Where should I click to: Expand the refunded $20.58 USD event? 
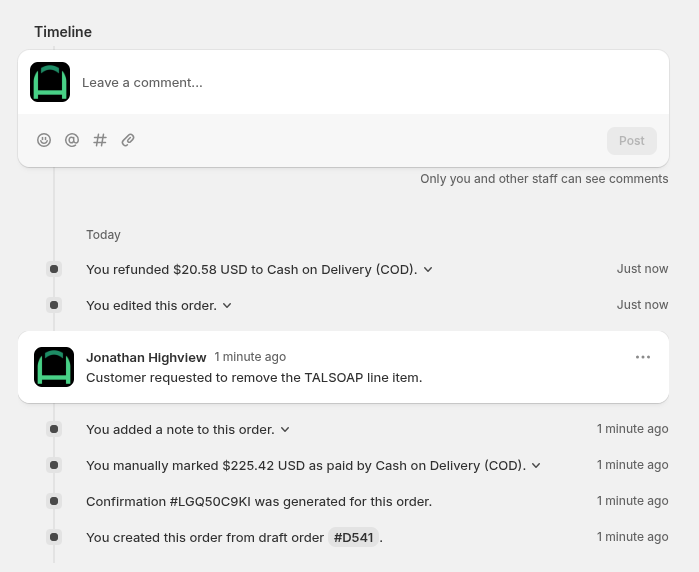coord(428,270)
